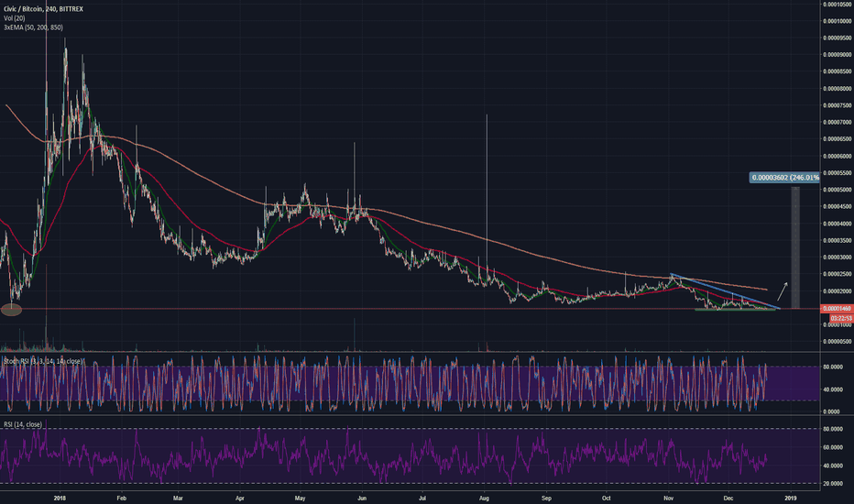Click the 2018 label on the time axis
The height and width of the screenshot is (504, 854).
(x=60, y=498)
